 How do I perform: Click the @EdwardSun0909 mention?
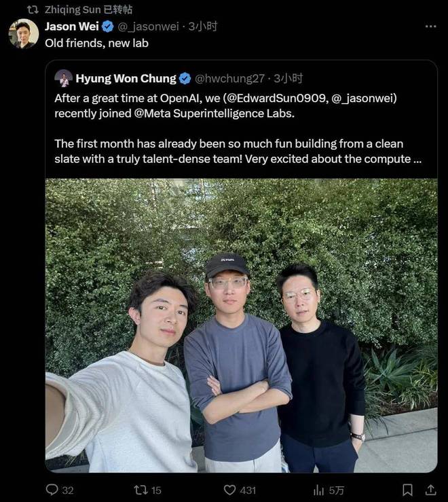click(288, 98)
